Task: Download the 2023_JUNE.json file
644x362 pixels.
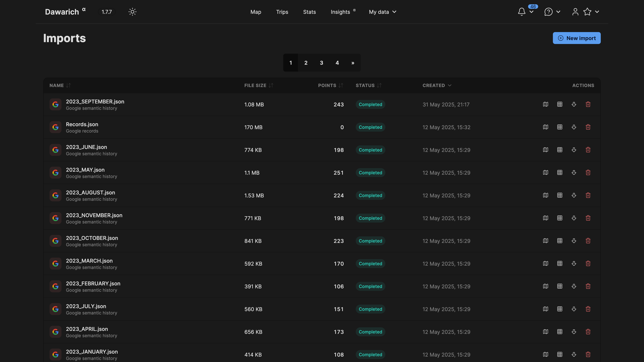Action: (x=574, y=150)
